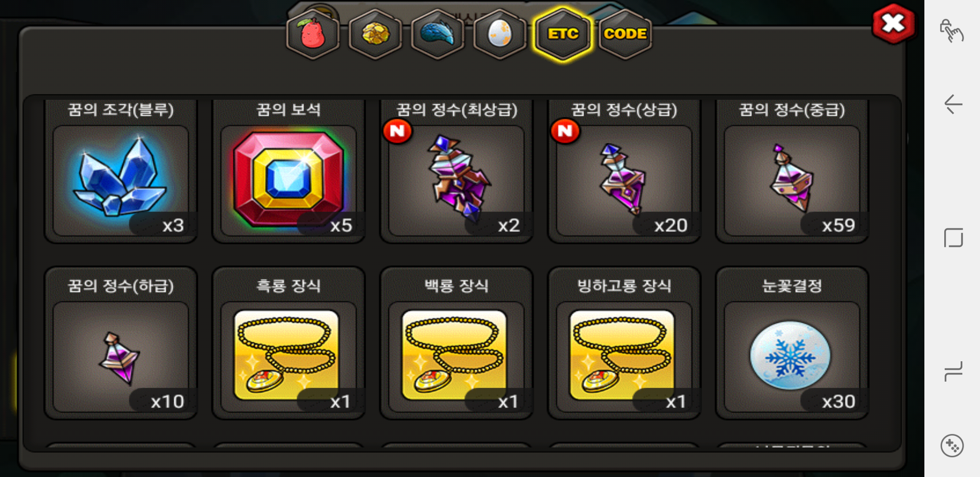Select the blue dragon scale tab
This screenshot has height=477, width=980.
coord(437,34)
